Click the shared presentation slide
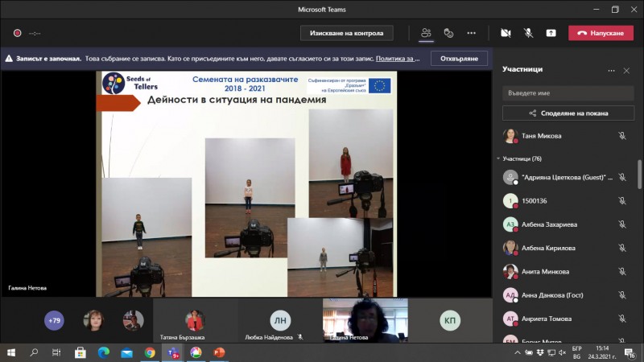644x362 pixels. click(246, 184)
